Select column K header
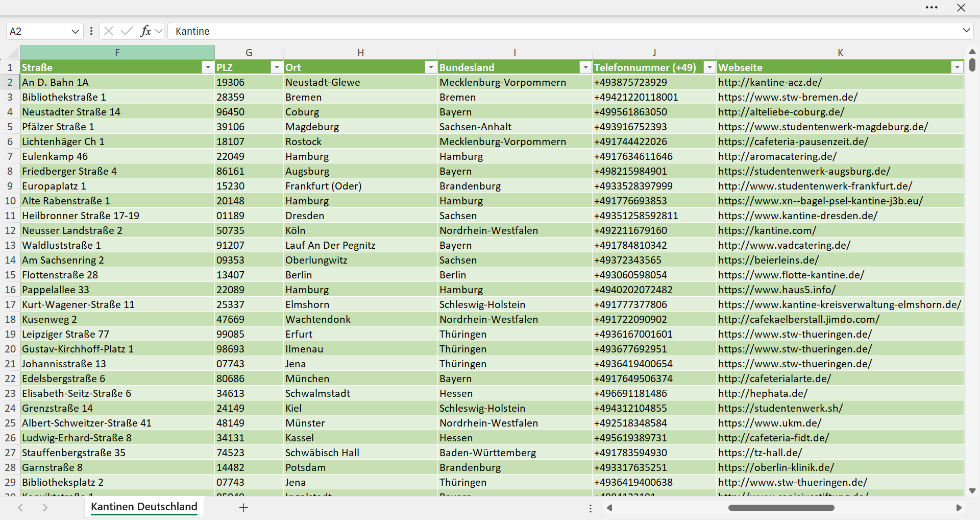Screen dimensions: 980x520 (x=840, y=53)
